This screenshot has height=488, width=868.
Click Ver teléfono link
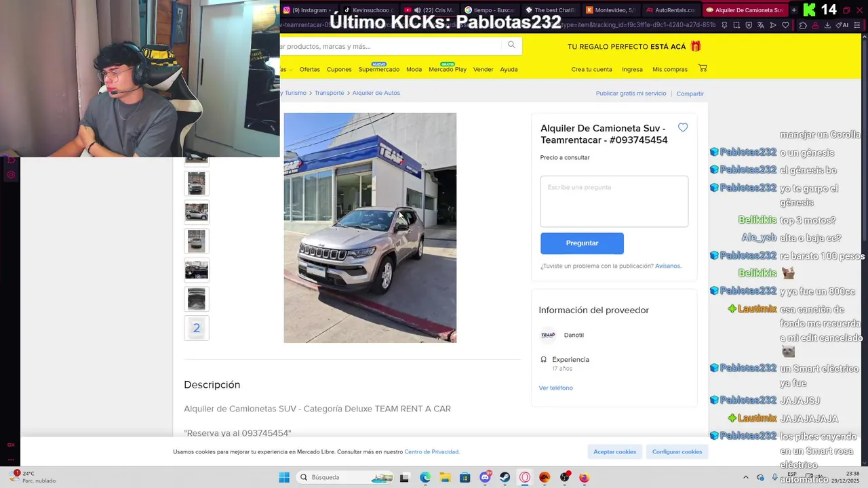[555, 388]
